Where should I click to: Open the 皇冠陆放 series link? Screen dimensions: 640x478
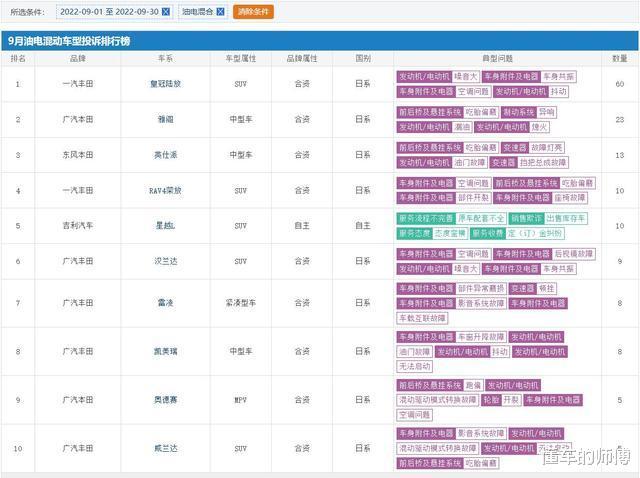tap(165, 84)
